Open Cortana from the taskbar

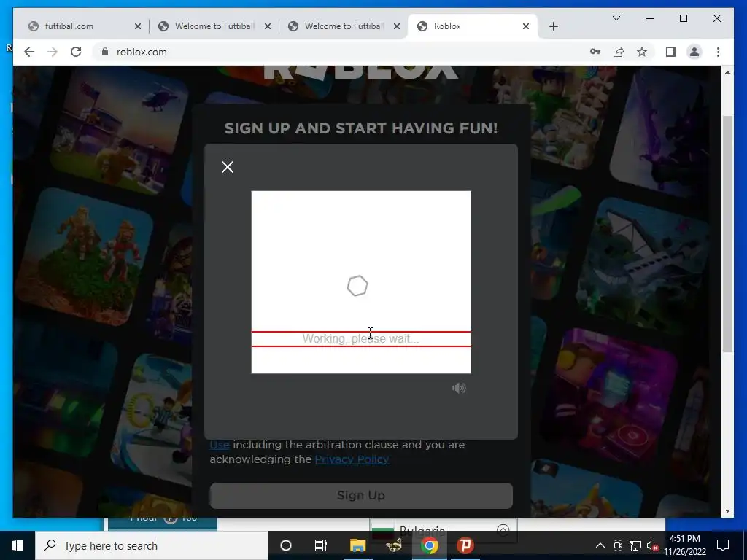click(x=286, y=545)
